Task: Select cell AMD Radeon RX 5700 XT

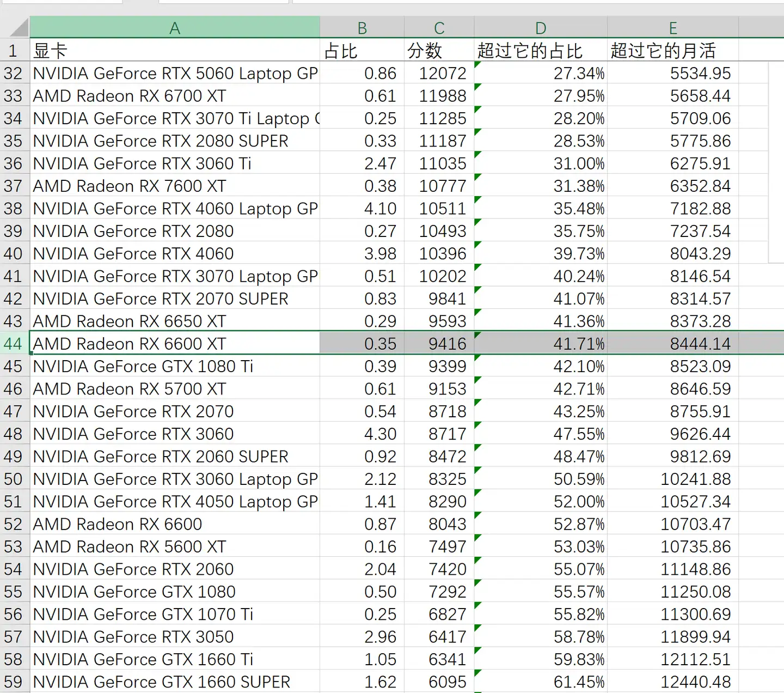Action: click(175, 388)
